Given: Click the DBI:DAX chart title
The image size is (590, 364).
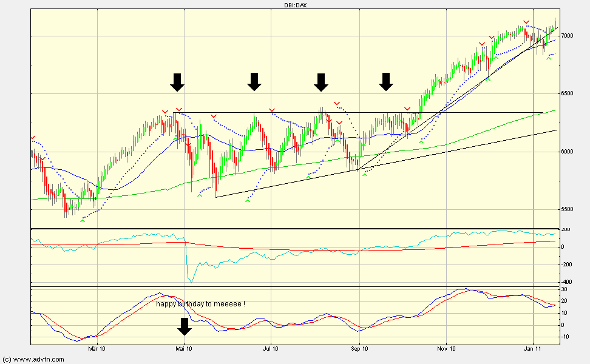Looking at the screenshot, I should click(x=294, y=5).
